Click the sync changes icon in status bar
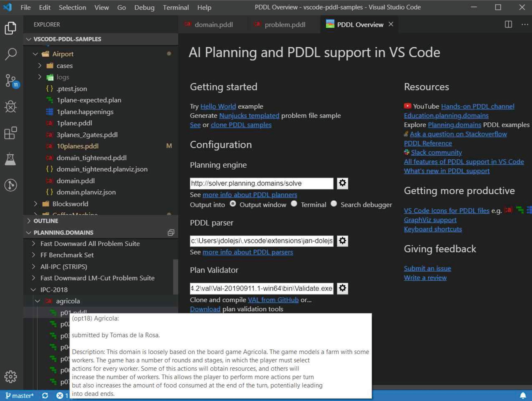Viewport: 532px width, 401px height. [45, 396]
